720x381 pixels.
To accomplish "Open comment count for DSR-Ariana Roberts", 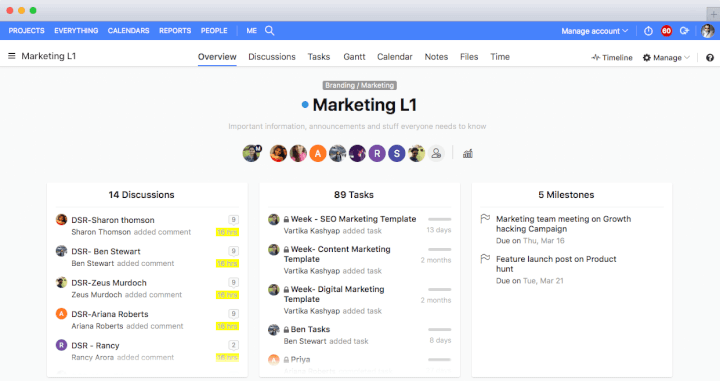I will point(233,314).
